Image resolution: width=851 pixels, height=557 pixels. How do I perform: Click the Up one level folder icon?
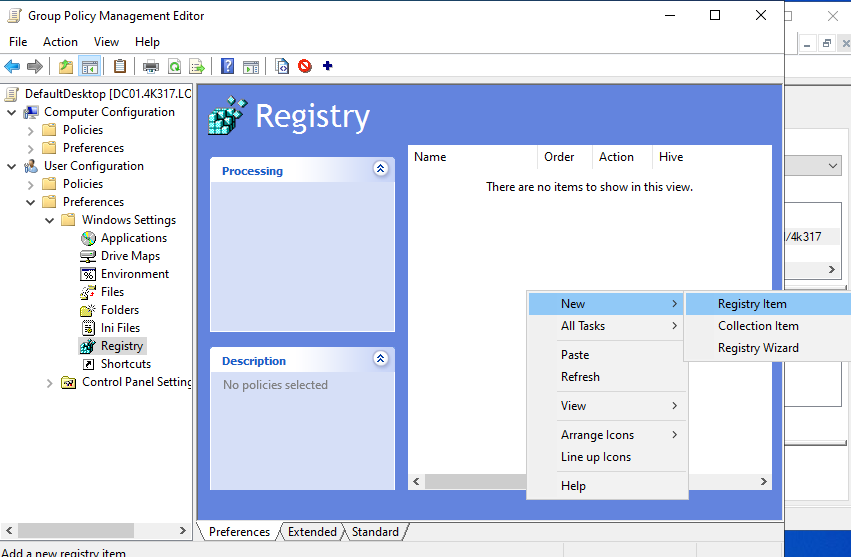click(66, 67)
